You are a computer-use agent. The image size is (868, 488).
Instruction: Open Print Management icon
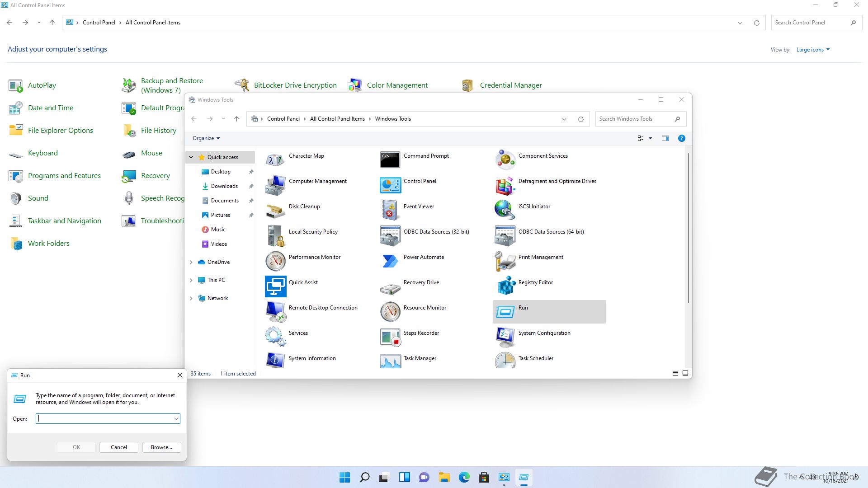coord(505,261)
